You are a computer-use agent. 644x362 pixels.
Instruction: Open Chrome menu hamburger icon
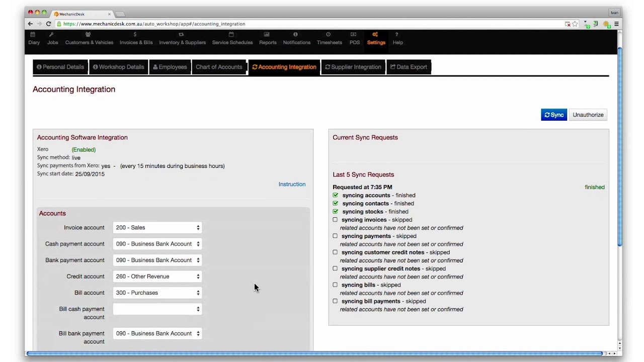tap(616, 24)
